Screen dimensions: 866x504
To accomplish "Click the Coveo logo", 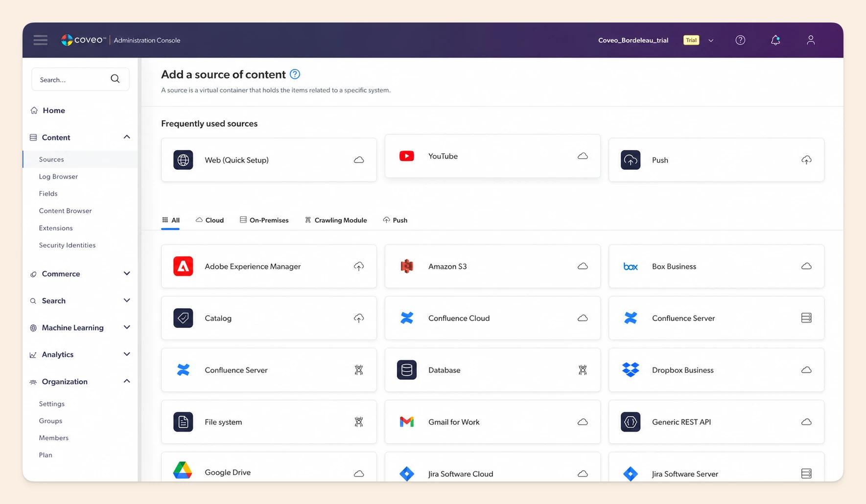I will pos(84,40).
